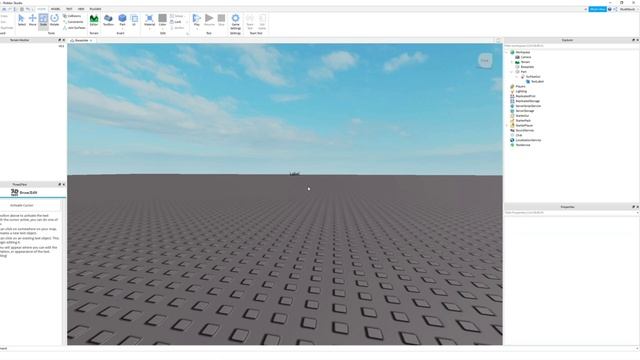
Task: Click the Group button in Edit section
Action: (177, 16)
